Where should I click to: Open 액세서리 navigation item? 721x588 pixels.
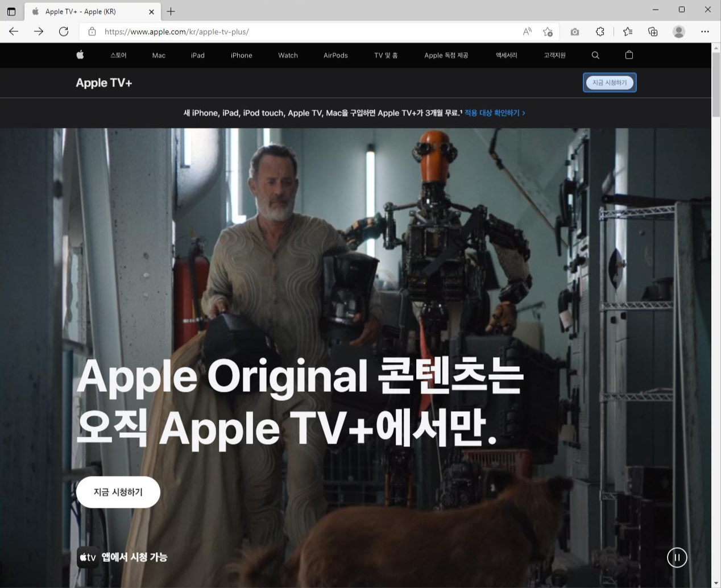pos(506,55)
